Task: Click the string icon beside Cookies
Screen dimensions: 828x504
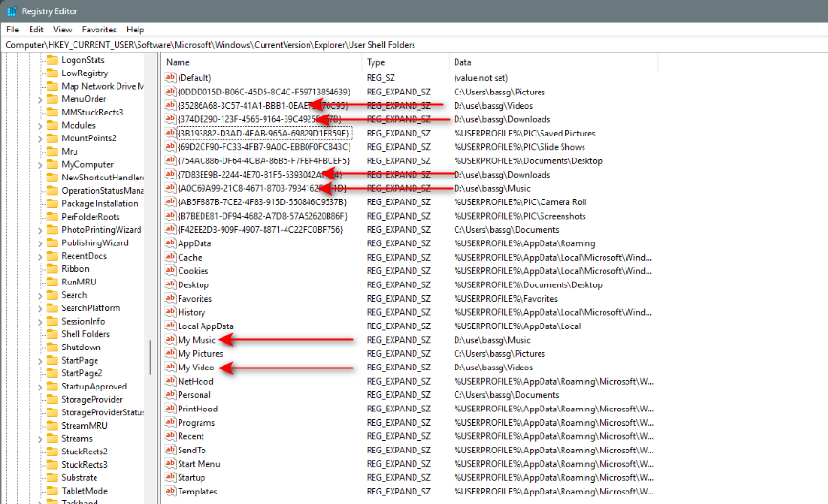Action: pyautogui.click(x=170, y=270)
